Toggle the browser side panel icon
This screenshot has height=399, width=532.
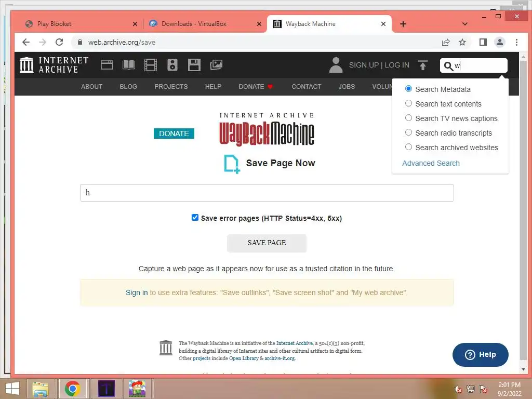[x=483, y=42]
